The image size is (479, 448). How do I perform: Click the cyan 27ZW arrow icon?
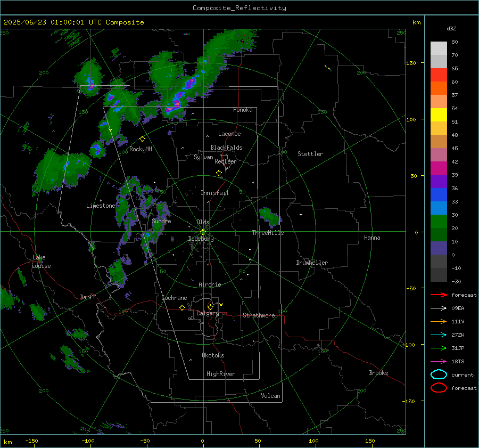tap(439, 335)
